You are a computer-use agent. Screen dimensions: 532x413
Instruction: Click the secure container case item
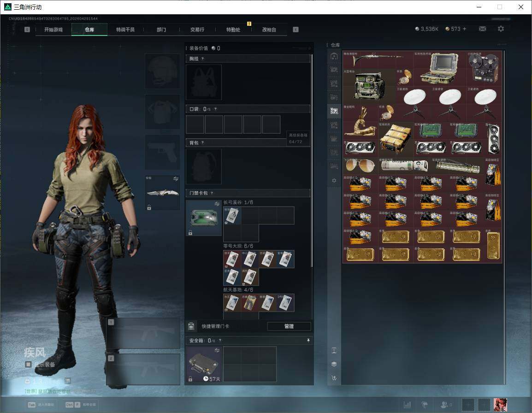pos(204,365)
